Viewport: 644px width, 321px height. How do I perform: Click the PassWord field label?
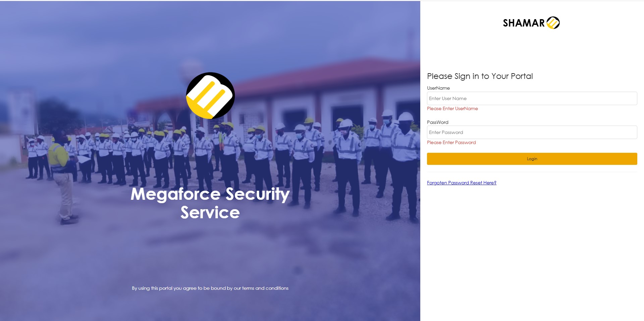pos(438,122)
